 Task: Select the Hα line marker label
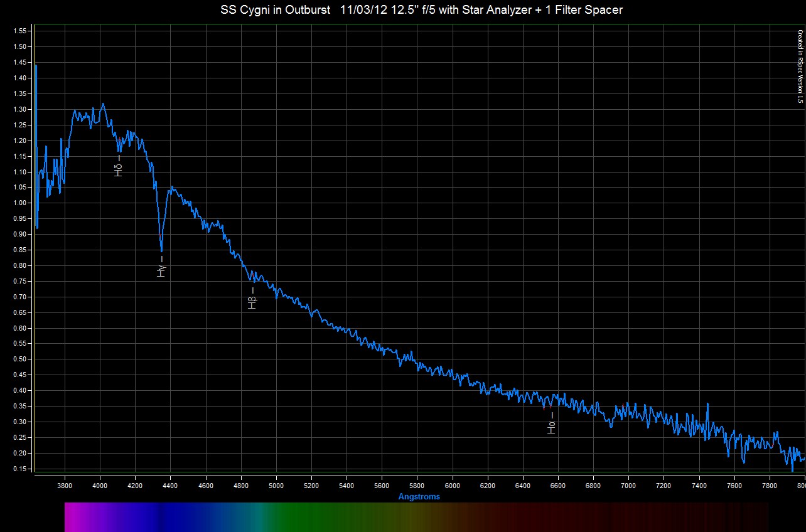tap(551, 428)
